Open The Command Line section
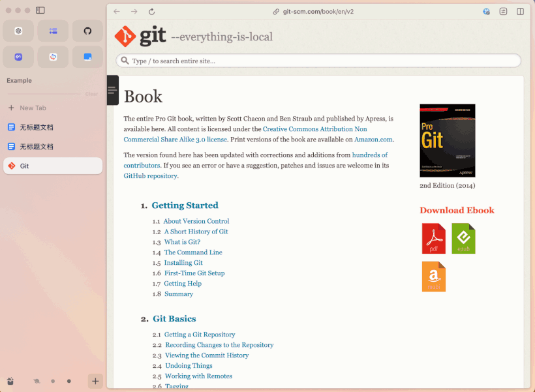The height and width of the screenshot is (392, 535). pyautogui.click(x=193, y=252)
